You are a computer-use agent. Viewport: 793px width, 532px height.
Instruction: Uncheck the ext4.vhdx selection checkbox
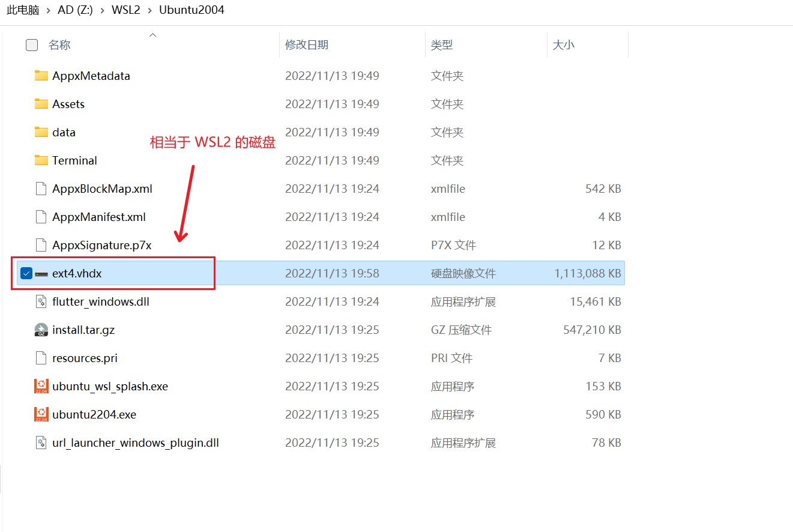click(26, 274)
